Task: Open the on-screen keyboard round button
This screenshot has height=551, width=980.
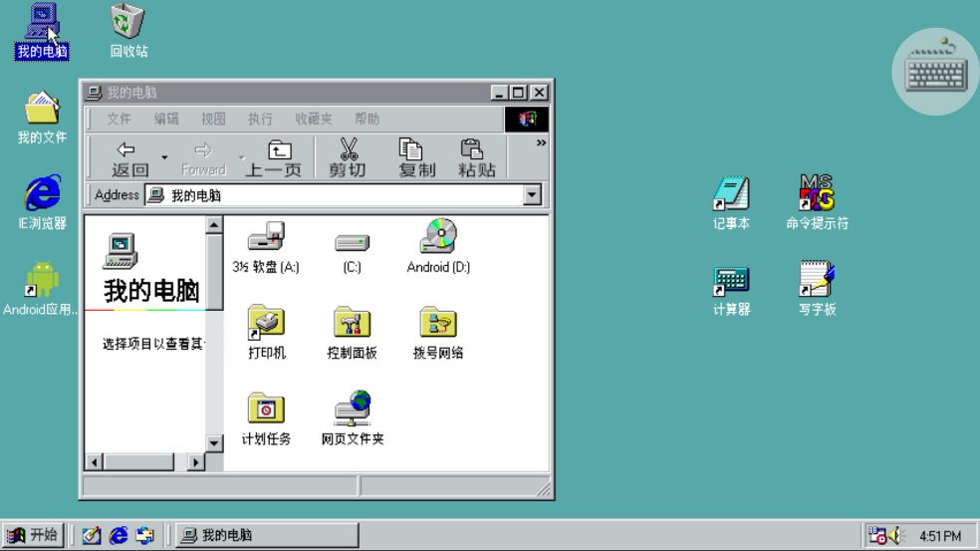Action: (935, 72)
